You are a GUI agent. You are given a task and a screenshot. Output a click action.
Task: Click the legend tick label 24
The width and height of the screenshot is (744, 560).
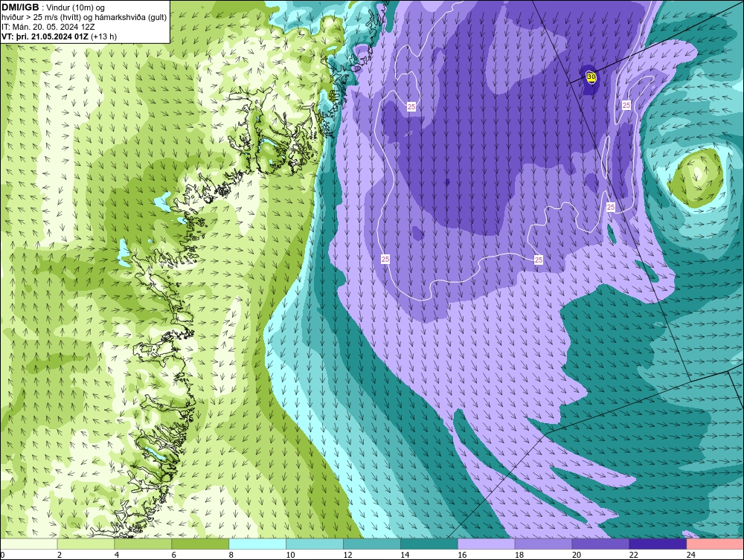tap(691, 555)
